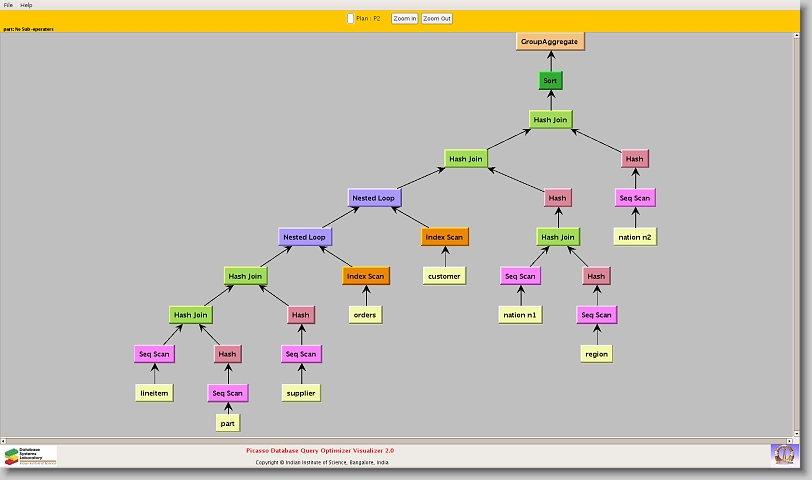Click the supplier table node
Image resolution: width=812 pixels, height=480 pixels.
click(300, 393)
